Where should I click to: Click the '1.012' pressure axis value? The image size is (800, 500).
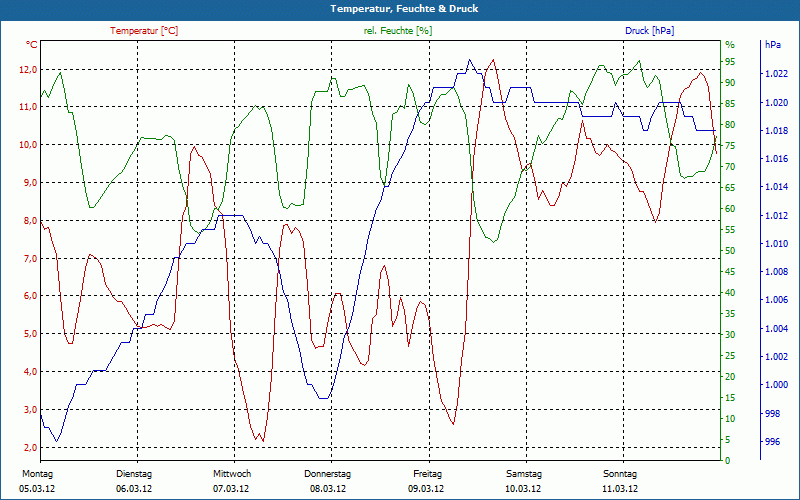776,215
